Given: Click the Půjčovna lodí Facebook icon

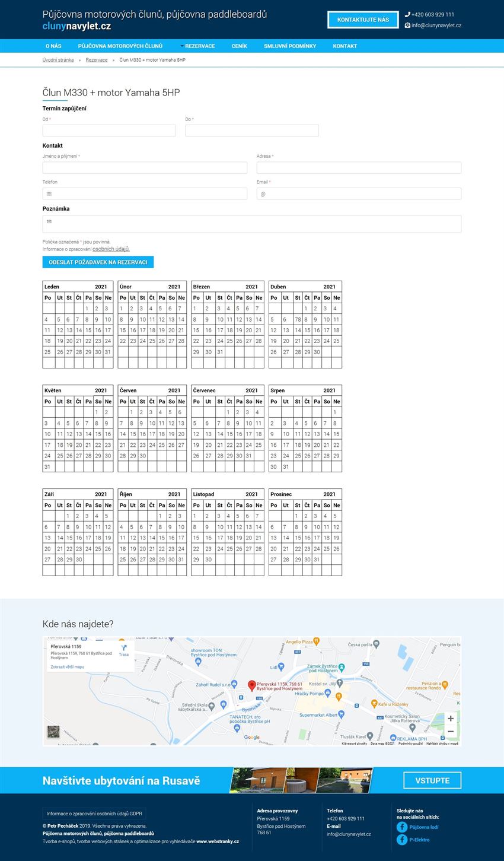Looking at the screenshot, I should pyautogui.click(x=402, y=827).
